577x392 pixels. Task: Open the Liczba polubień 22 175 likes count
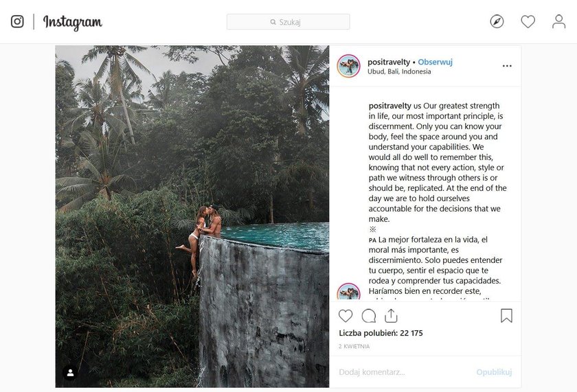point(381,333)
